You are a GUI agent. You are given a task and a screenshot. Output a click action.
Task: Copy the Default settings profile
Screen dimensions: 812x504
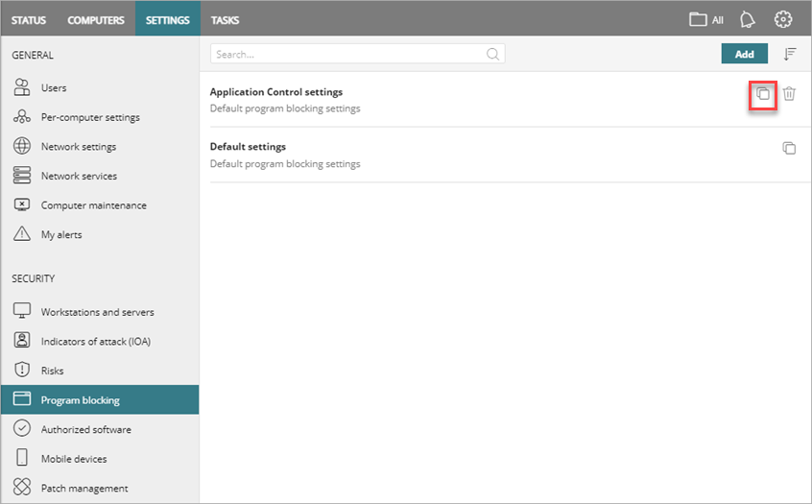789,149
